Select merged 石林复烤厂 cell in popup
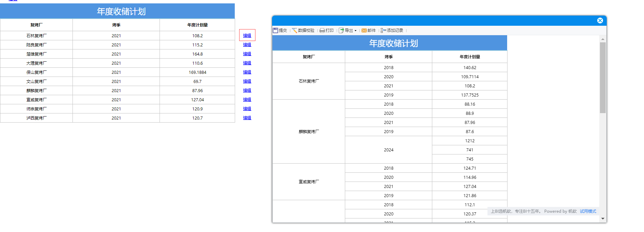The width and height of the screenshot is (644, 232). (x=309, y=81)
